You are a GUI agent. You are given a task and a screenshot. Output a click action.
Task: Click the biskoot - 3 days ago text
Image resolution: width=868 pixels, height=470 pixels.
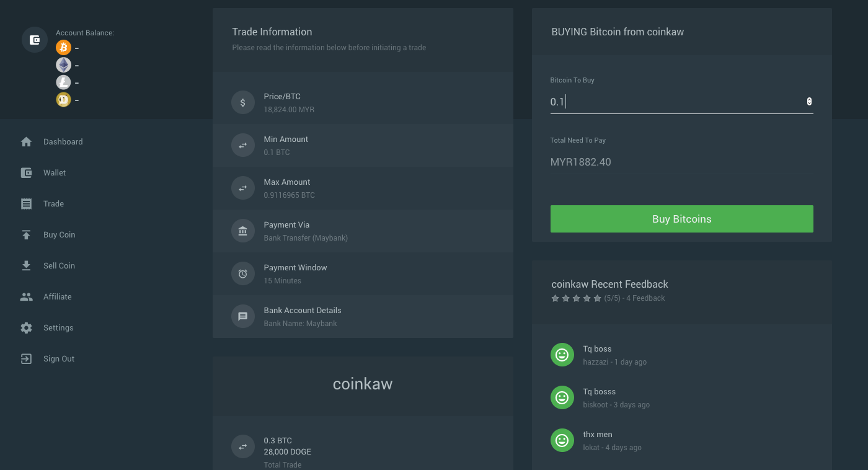[616, 405]
